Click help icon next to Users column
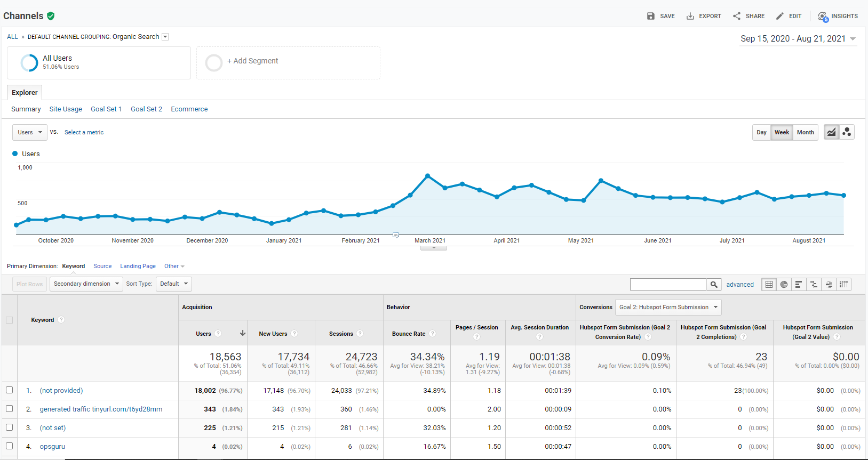 218,334
